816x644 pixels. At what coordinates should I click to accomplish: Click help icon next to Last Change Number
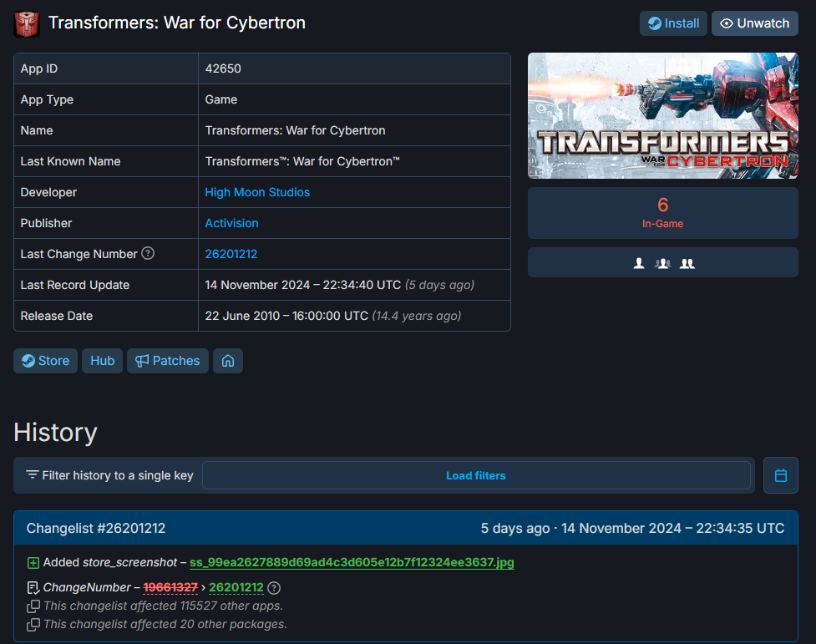click(x=149, y=254)
